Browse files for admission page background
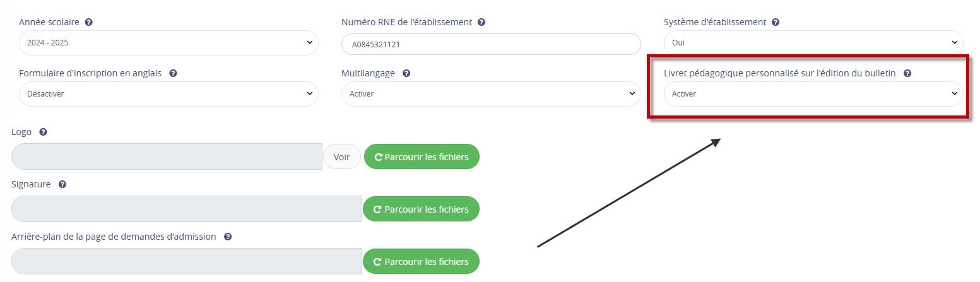Viewport: 980px width, 282px height. (x=421, y=261)
